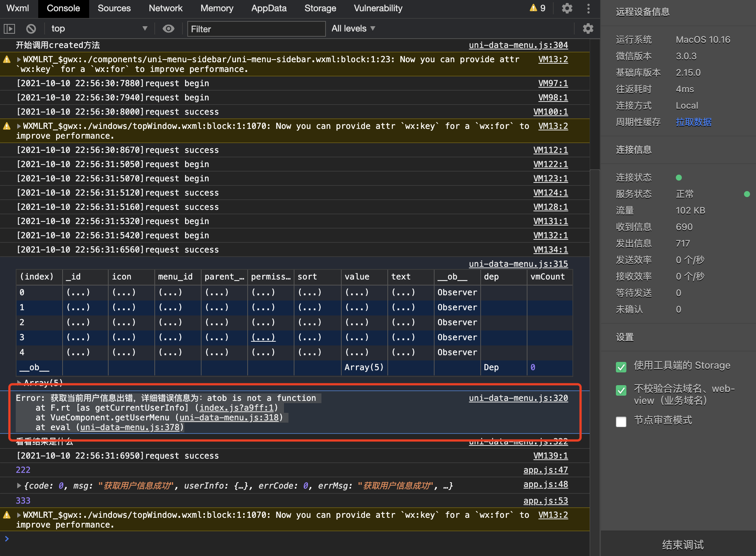Click the eye live expression icon
Screen dimensions: 756x556
click(168, 28)
